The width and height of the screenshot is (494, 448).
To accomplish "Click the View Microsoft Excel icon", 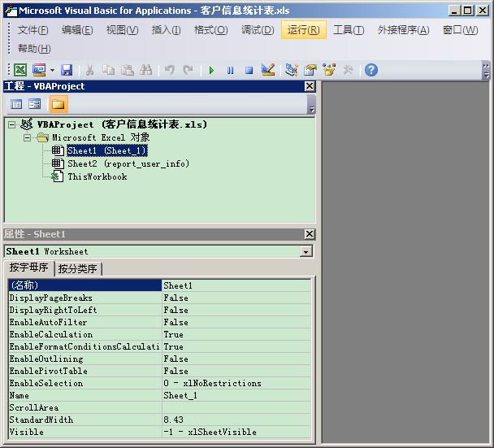I will tap(20, 70).
